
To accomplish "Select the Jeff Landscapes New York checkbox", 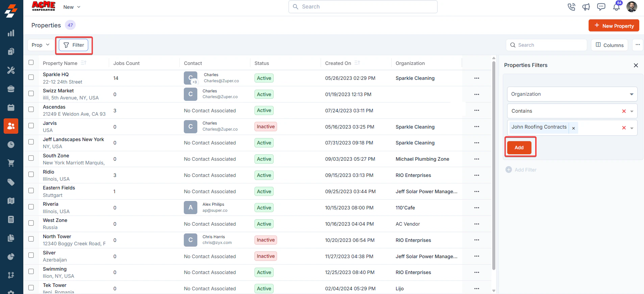I will (x=31, y=142).
